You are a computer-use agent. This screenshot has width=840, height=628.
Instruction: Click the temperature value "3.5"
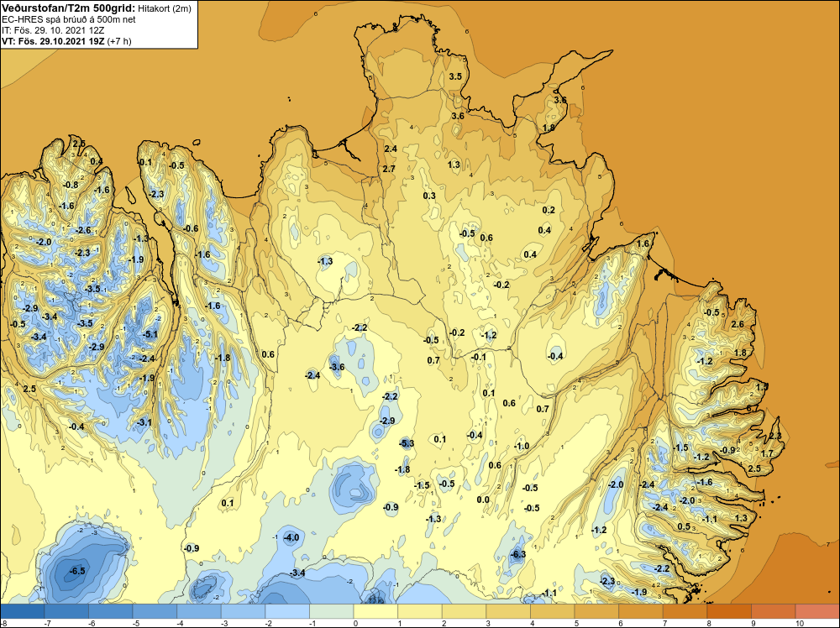click(455, 76)
